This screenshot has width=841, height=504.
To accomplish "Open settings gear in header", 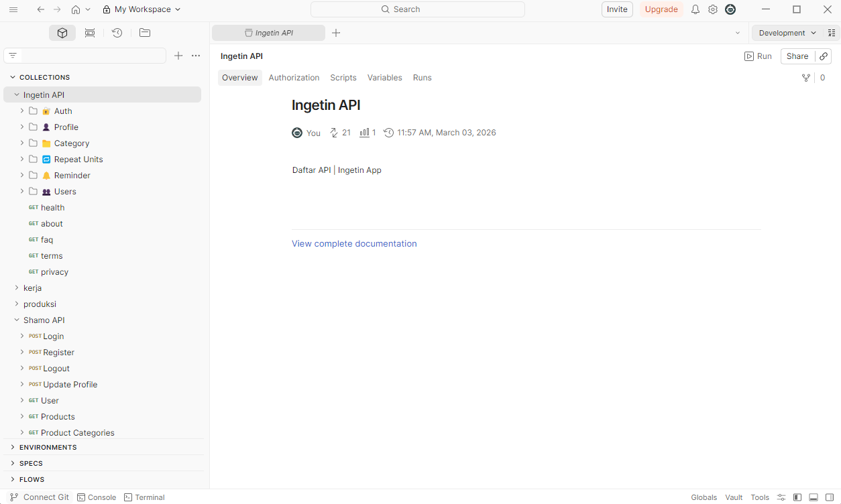I will [713, 9].
